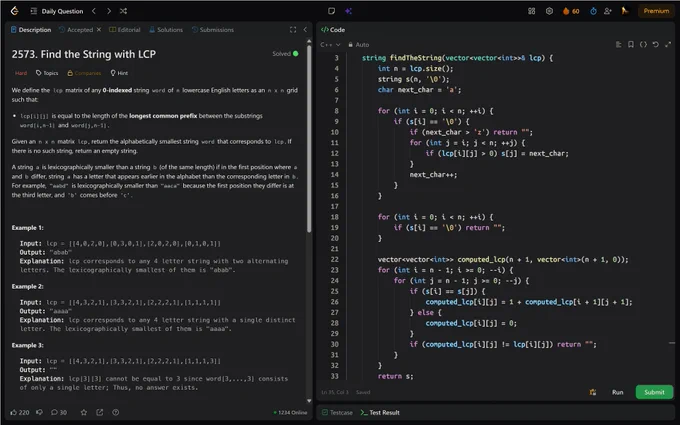Open the debugger icon beside Run
Screen dimensions: 680x425
point(593,392)
